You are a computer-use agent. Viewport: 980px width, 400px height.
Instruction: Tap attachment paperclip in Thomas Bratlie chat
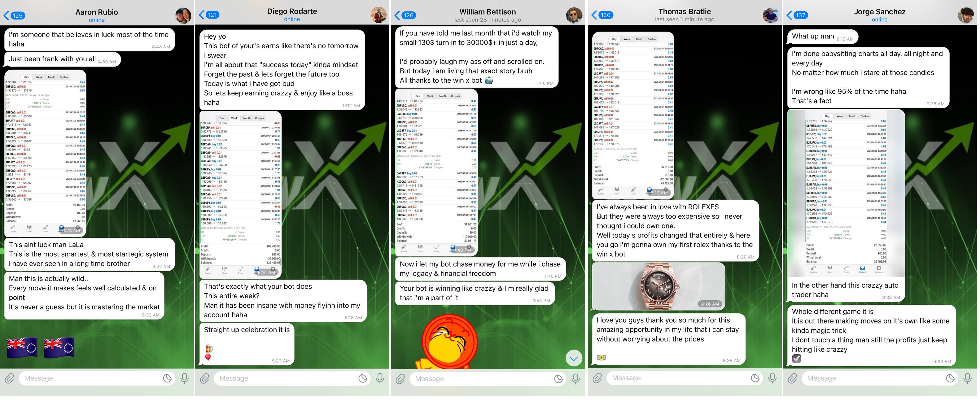597,378
